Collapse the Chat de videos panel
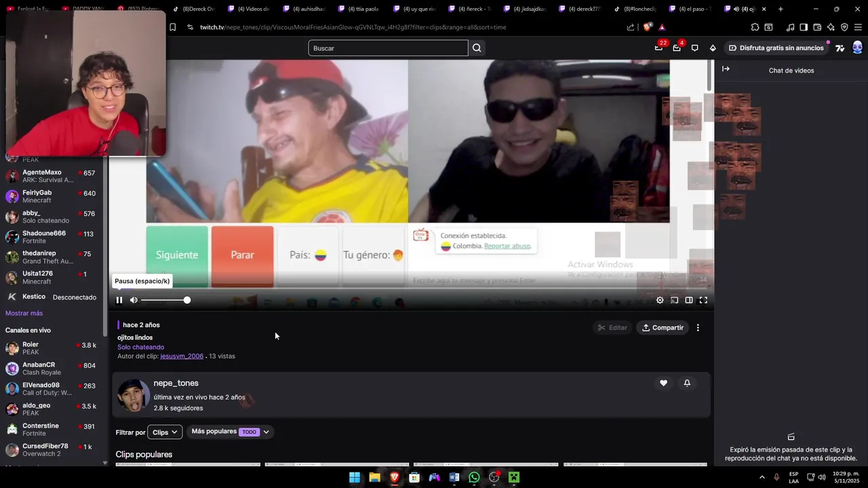This screenshot has width=868, height=488. point(726,69)
